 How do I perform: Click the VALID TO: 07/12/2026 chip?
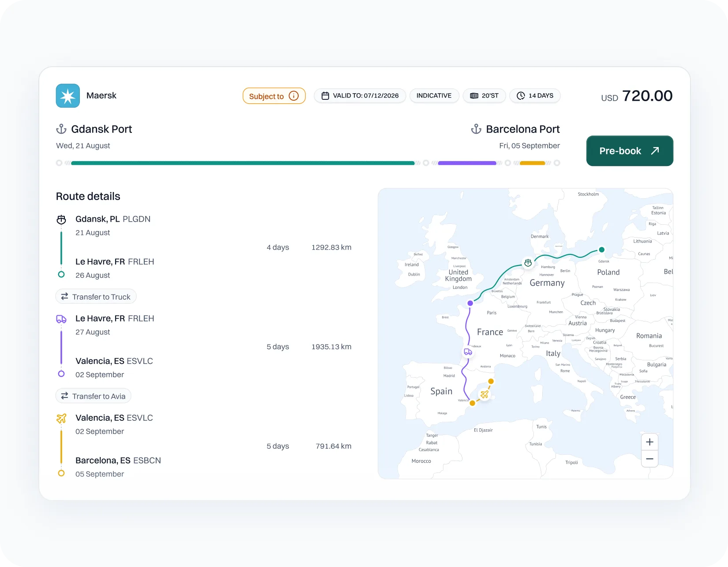click(360, 96)
